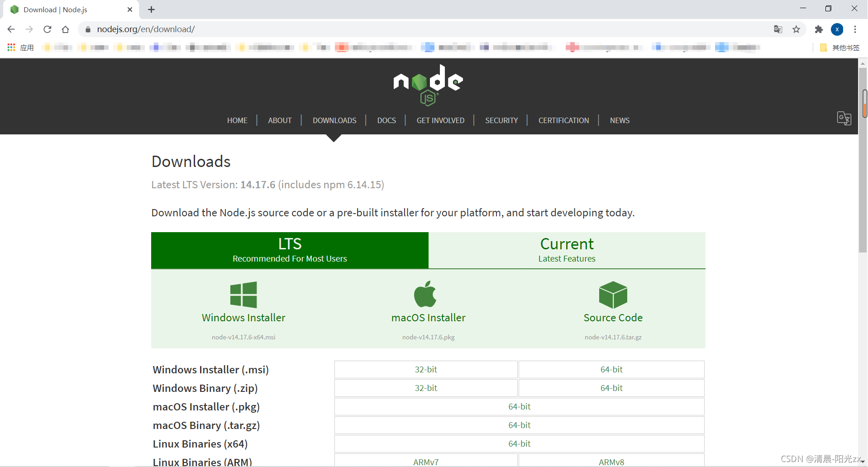
Task: Download macOS Installer (.pkg) 64-bit
Action: [520, 406]
